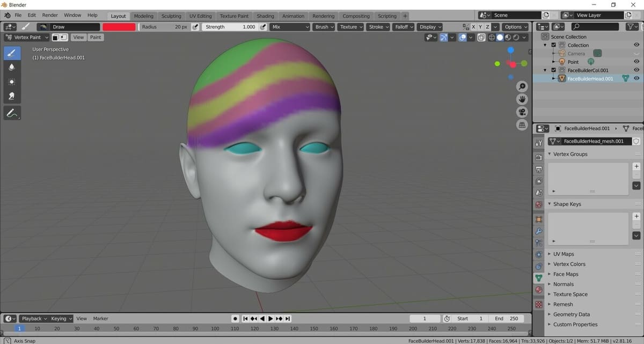Expand the Geometry Data panel
The height and width of the screenshot is (344, 644).
[572, 314]
